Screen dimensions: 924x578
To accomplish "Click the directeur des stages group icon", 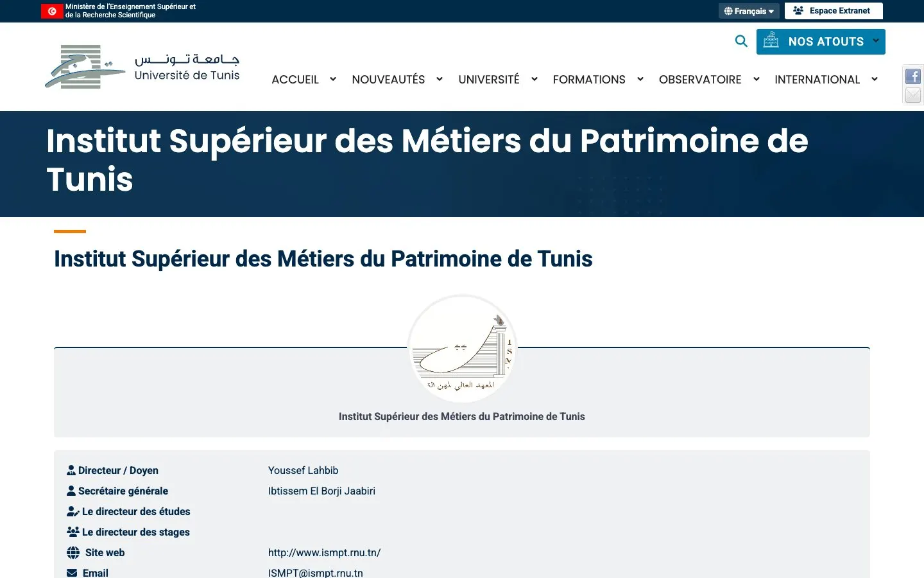I will point(73,532).
